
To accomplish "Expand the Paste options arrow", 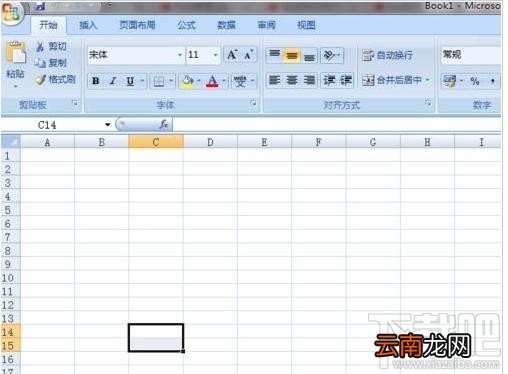I will click(x=16, y=86).
